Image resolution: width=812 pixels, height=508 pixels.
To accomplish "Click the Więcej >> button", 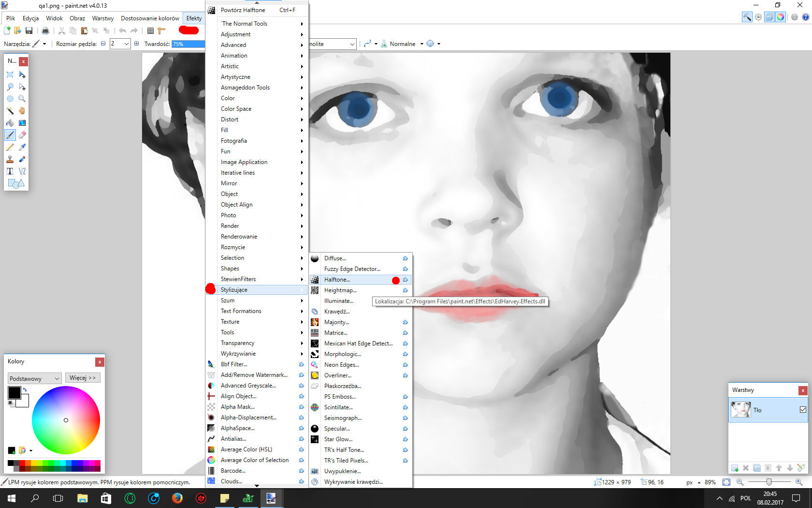I will (83, 378).
